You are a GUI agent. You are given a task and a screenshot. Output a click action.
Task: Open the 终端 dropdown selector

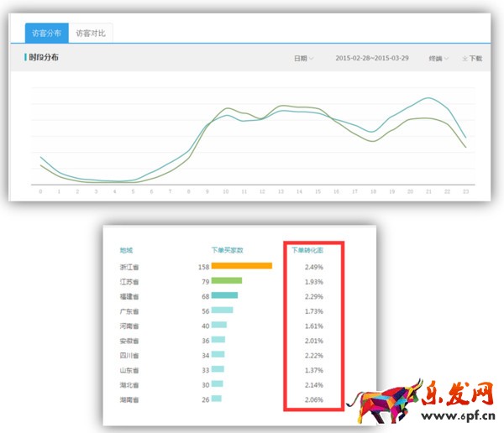pos(438,59)
